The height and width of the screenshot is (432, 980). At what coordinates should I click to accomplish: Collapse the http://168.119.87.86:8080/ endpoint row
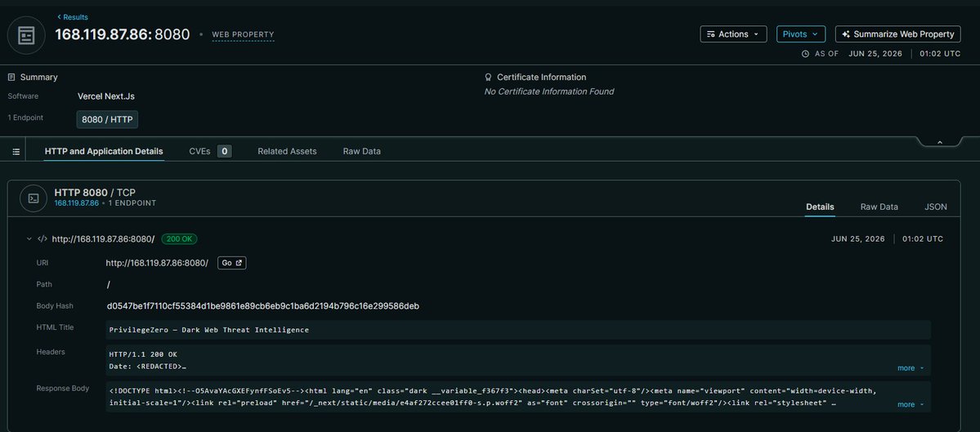point(29,239)
